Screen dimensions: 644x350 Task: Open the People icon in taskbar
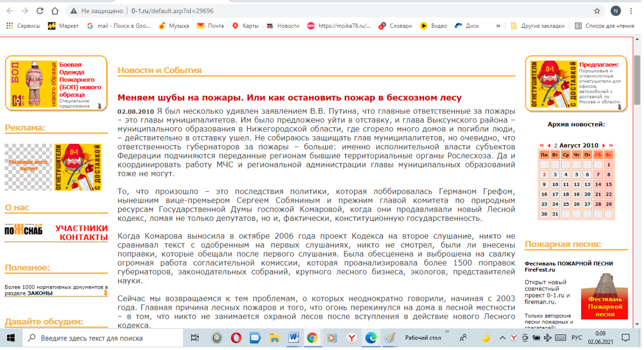pyautogui.click(x=463, y=338)
